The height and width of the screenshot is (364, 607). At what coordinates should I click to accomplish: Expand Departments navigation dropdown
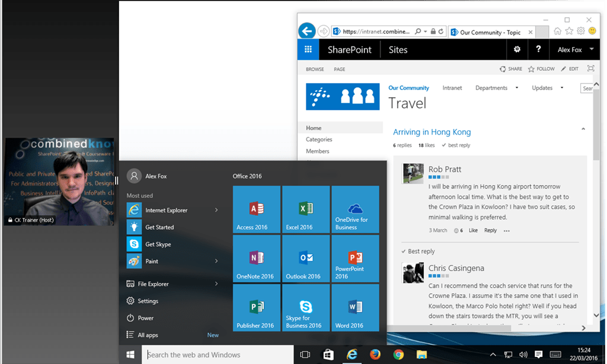click(517, 88)
